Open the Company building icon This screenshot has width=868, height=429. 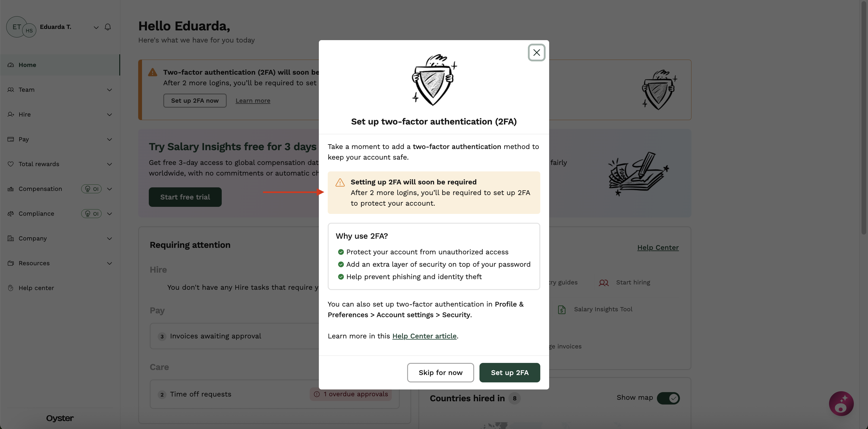pyautogui.click(x=11, y=238)
